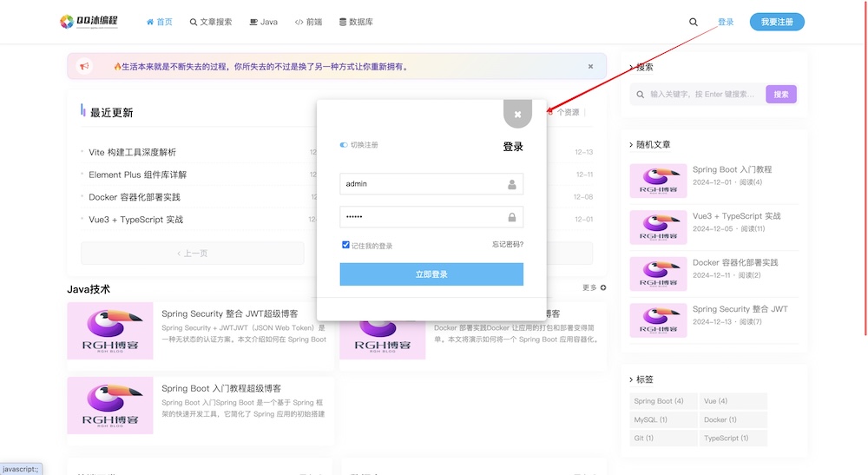The image size is (868, 475).
Task: Click sidebar thumbnail for Spring Security 整合 JWT
Action: [x=658, y=320]
